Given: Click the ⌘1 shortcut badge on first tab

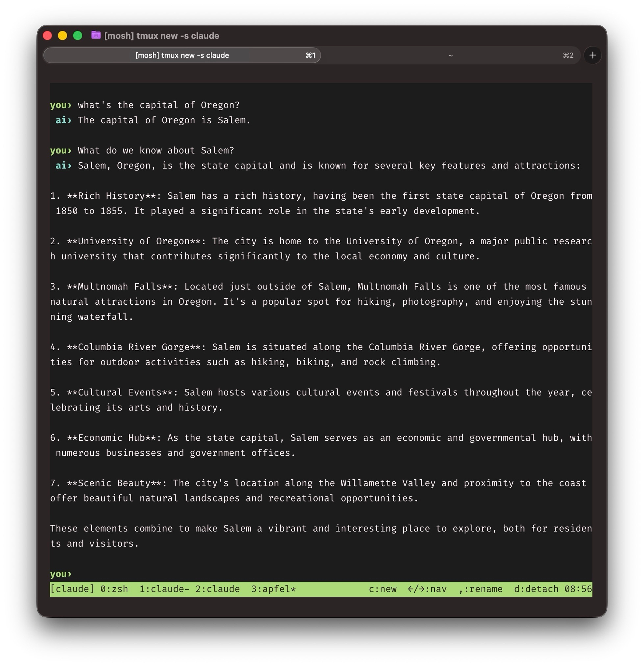Looking at the screenshot, I should coord(310,55).
